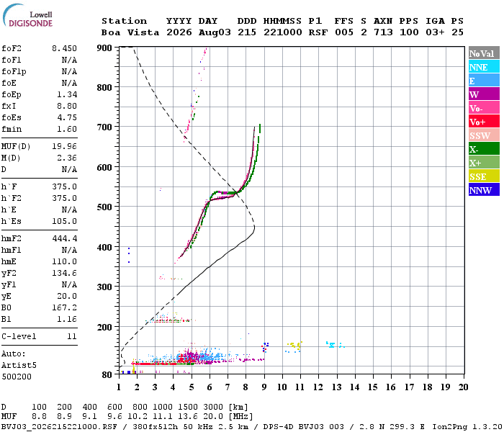Select the NNW blue legend swatch

click(484, 189)
